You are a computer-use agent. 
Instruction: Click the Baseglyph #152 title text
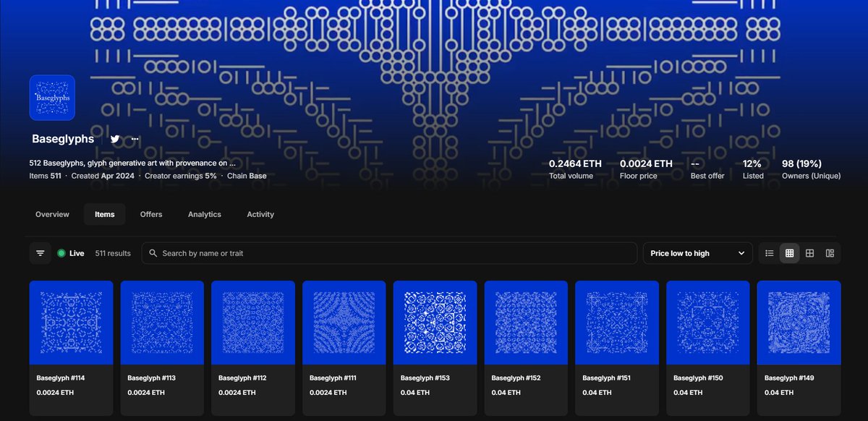coord(516,378)
